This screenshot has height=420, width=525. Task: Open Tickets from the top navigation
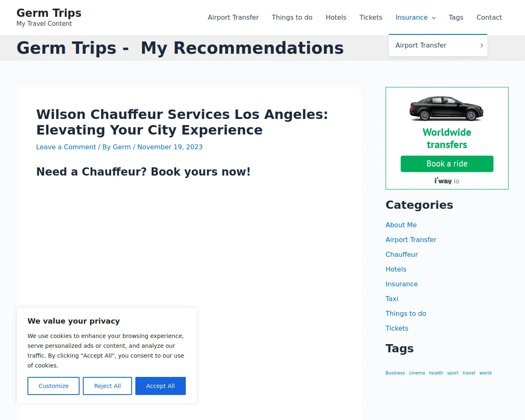click(371, 17)
